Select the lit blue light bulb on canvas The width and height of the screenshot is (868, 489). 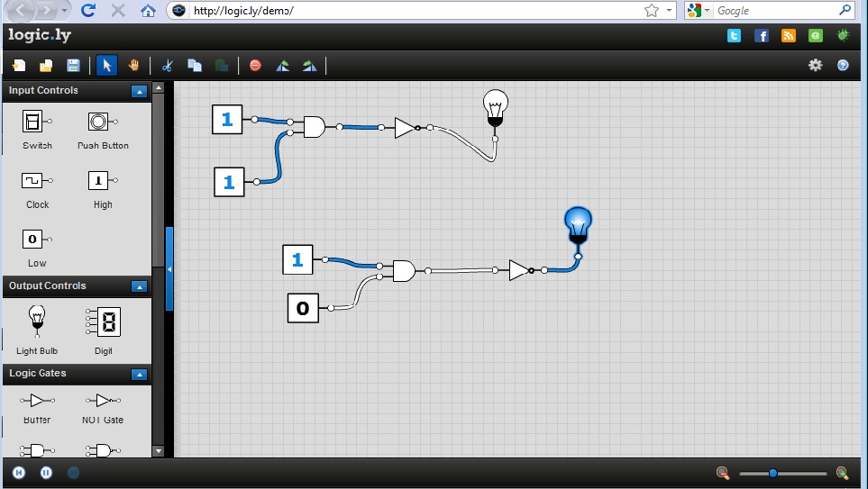[x=578, y=226]
